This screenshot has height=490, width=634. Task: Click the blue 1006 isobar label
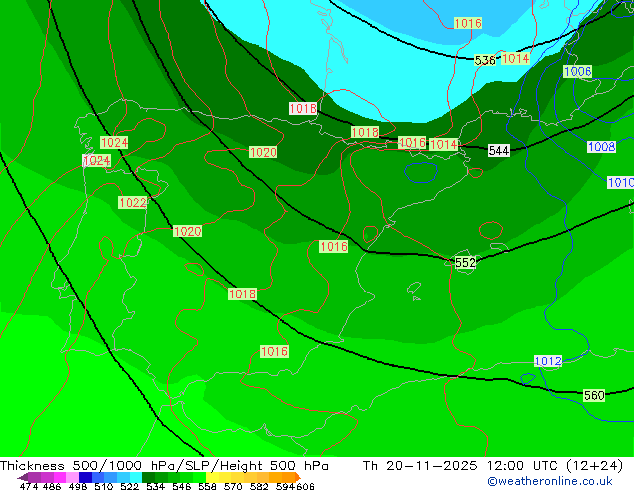[578, 72]
